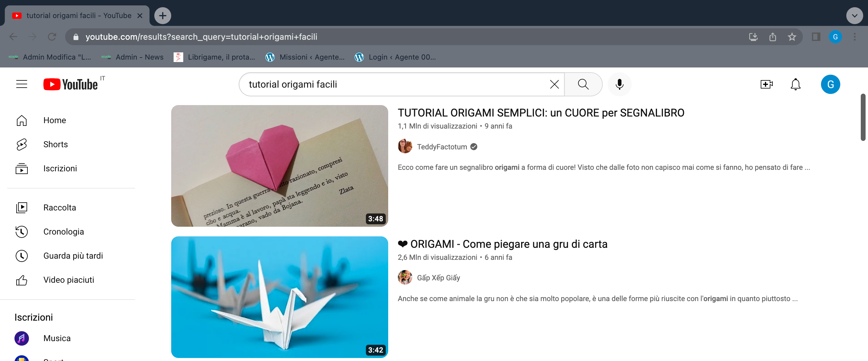Open the Create video camera icon
Viewport: 868px width, 361px height.
766,84
